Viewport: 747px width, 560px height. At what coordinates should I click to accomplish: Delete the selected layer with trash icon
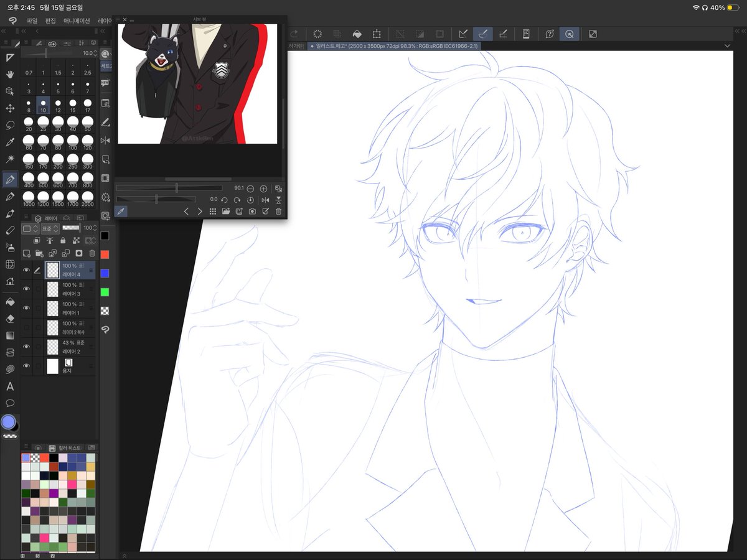pos(92,253)
